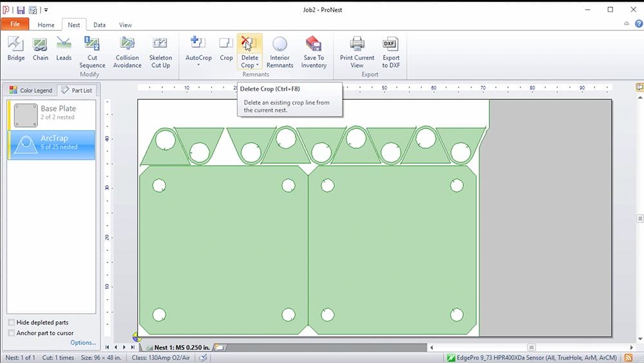Open the Leads tool
This screenshot has height=363, width=644.
tap(64, 49)
